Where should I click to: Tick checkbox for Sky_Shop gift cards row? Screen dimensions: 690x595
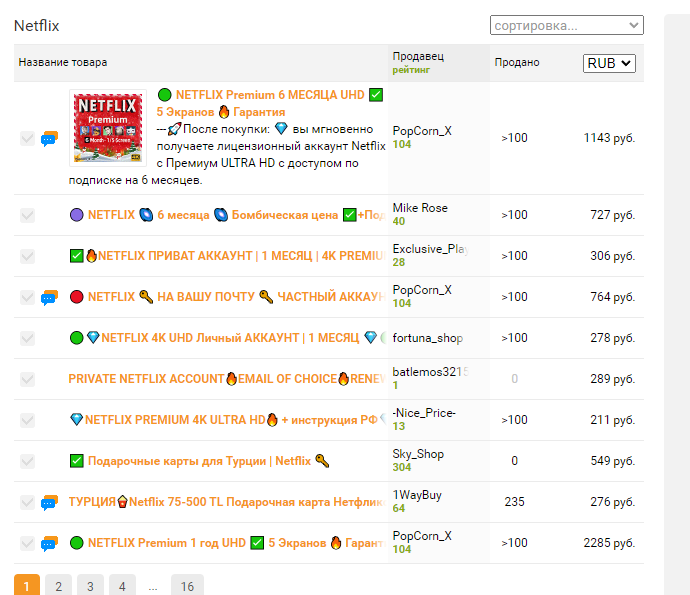click(x=27, y=461)
